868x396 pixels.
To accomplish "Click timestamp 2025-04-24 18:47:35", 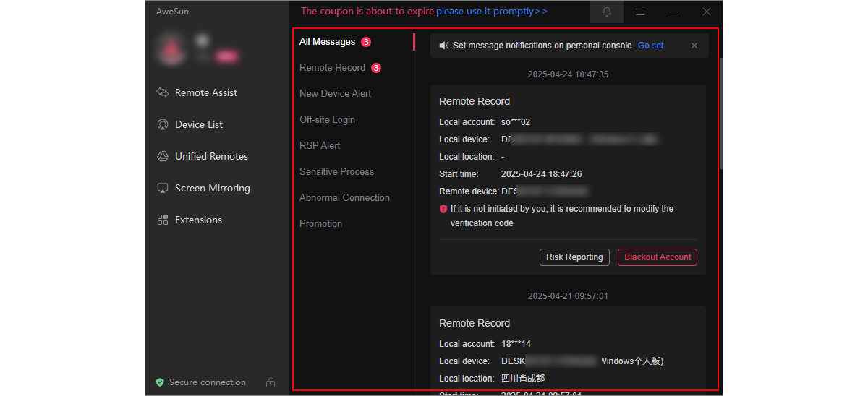I will coord(568,74).
